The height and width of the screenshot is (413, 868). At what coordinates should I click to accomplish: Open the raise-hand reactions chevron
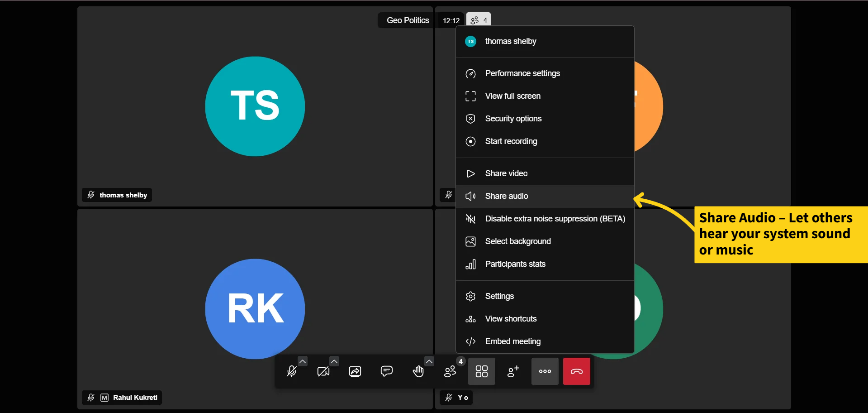coord(429,361)
